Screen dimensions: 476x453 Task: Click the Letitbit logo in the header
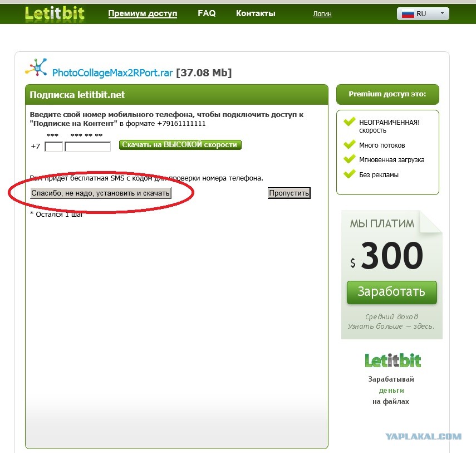click(x=55, y=14)
